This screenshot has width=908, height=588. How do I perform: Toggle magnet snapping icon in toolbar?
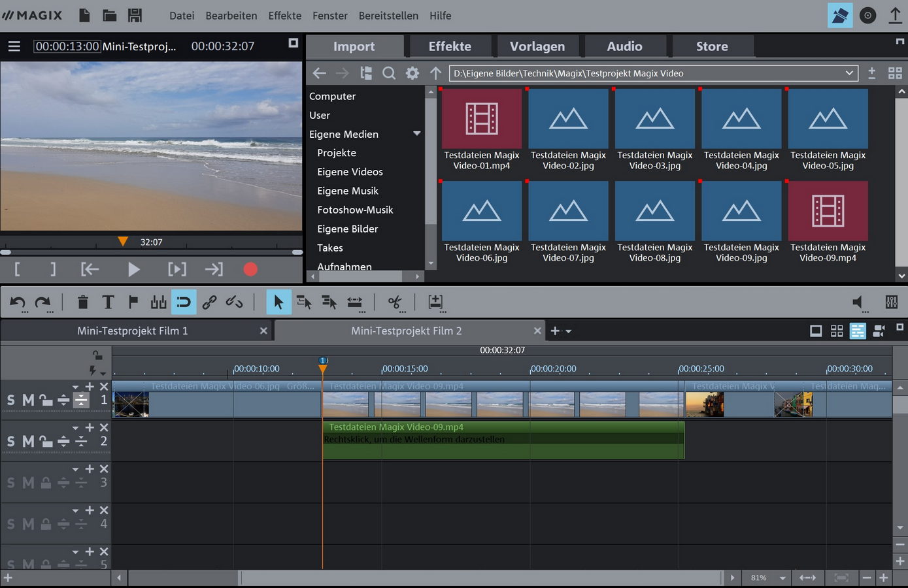tap(184, 302)
